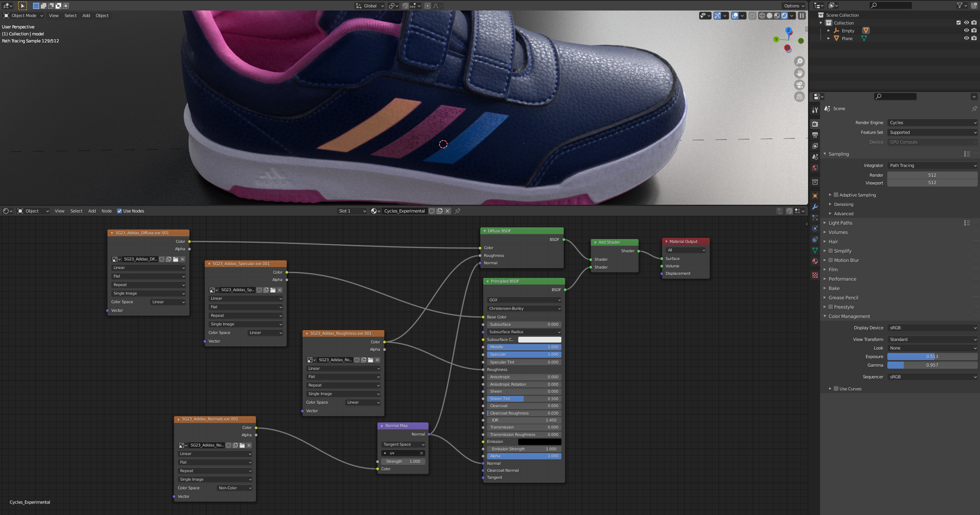Switch viewport to Wireframe shading mode
Image resolution: width=980 pixels, height=515 pixels.
(x=762, y=16)
